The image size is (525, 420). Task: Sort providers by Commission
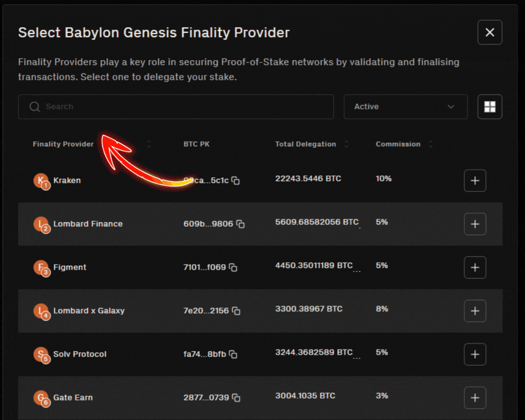[x=431, y=144]
